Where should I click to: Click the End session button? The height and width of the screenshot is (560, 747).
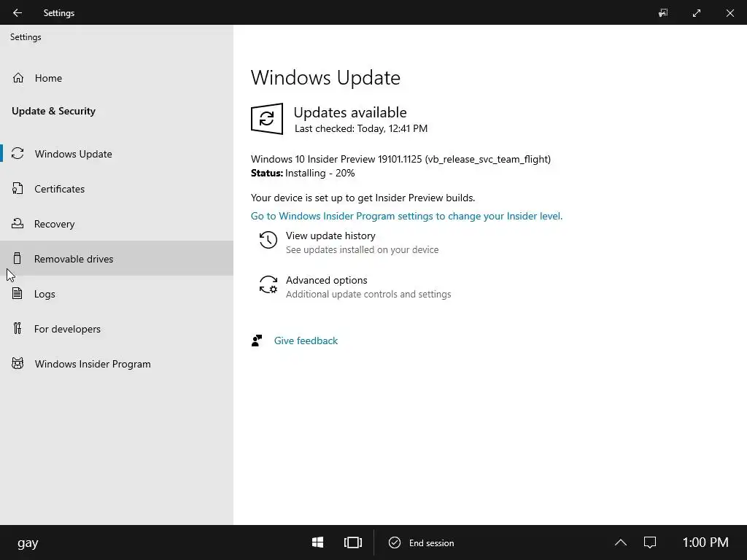[x=421, y=542]
